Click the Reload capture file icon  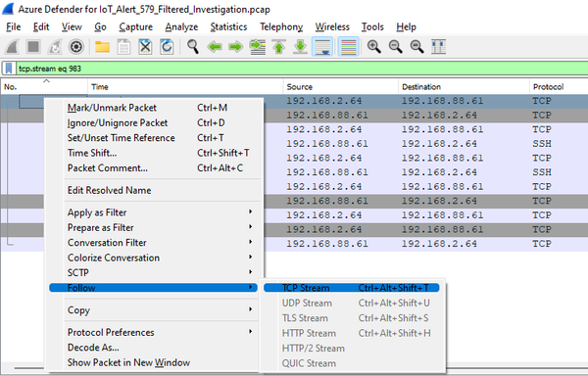[167, 47]
